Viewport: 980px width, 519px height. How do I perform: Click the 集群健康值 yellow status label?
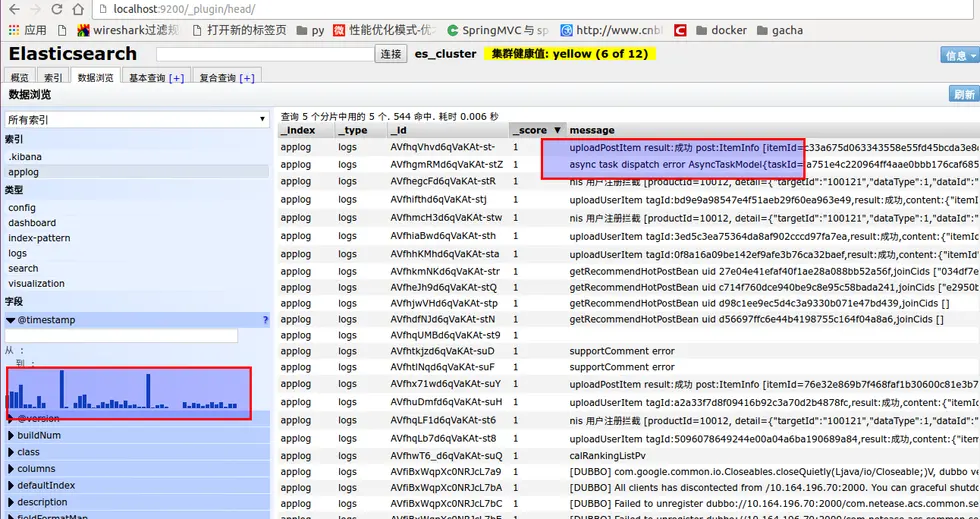[x=569, y=54]
